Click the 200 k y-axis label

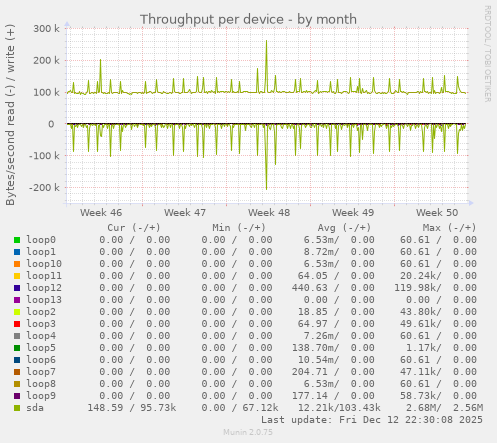point(46,61)
